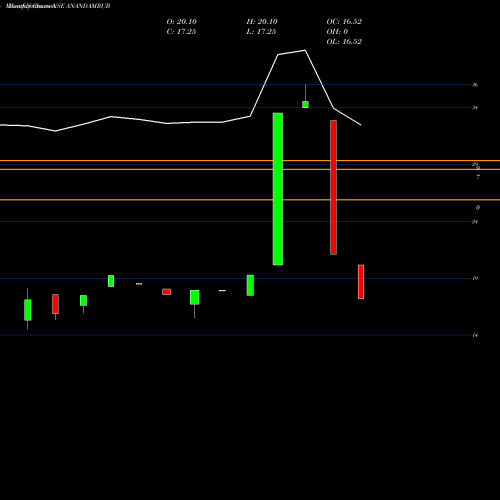Image resolution: width=500 pixels, height=500 pixels.
Task: Select the small green candle near 34 level
Action: [x=305, y=104]
